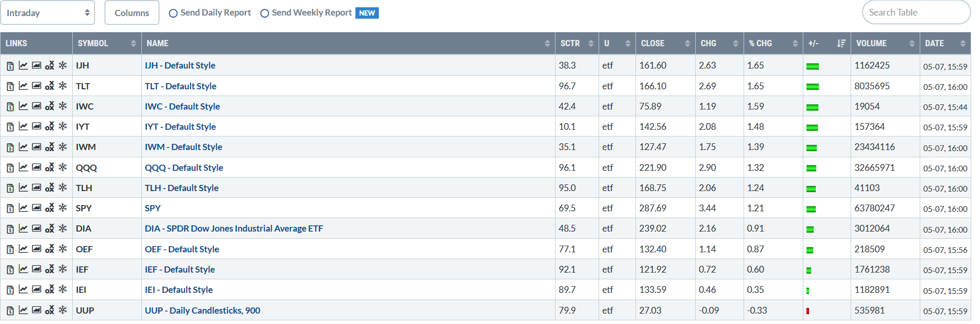
Task: Open the line chart icon for SPY
Action: click(23, 208)
